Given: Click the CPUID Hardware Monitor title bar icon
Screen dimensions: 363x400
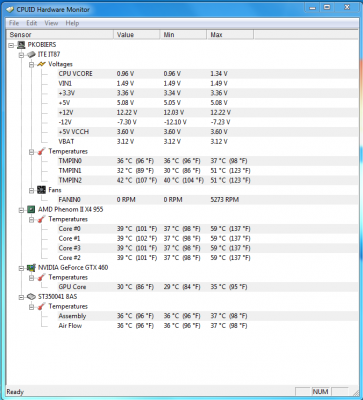Looking at the screenshot, I should 10,9.
